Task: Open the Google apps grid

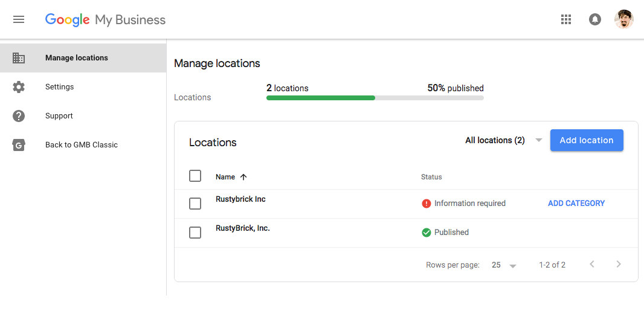Action: coord(566,19)
